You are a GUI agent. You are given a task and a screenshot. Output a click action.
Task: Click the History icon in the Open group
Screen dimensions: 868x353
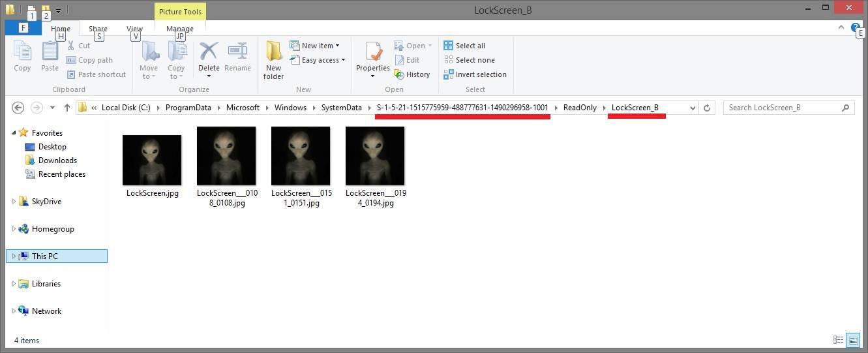[400, 74]
